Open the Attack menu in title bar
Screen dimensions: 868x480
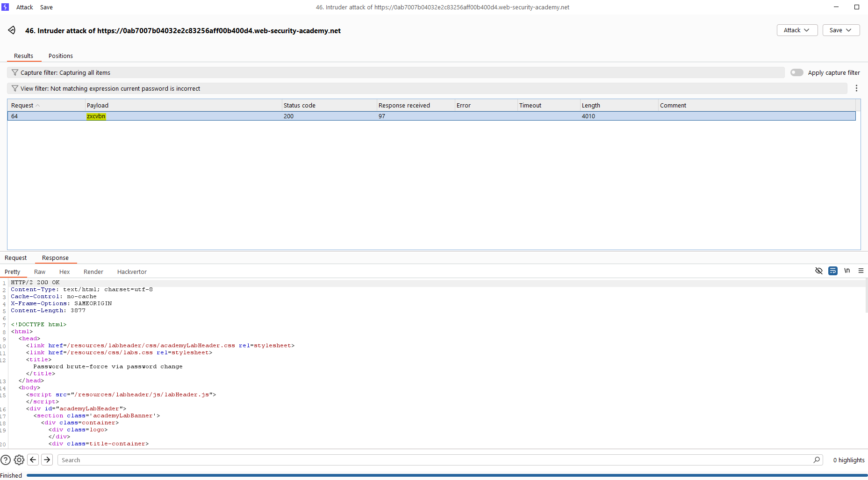[25, 7]
